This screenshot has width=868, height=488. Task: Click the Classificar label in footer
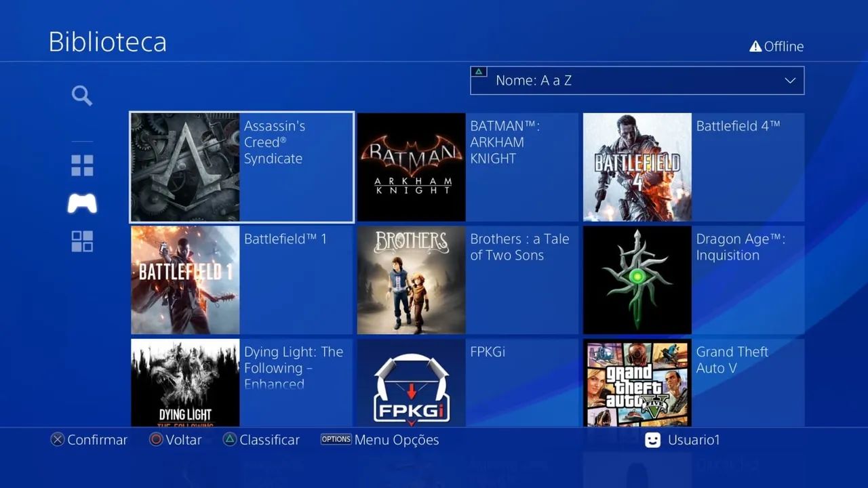(x=270, y=440)
